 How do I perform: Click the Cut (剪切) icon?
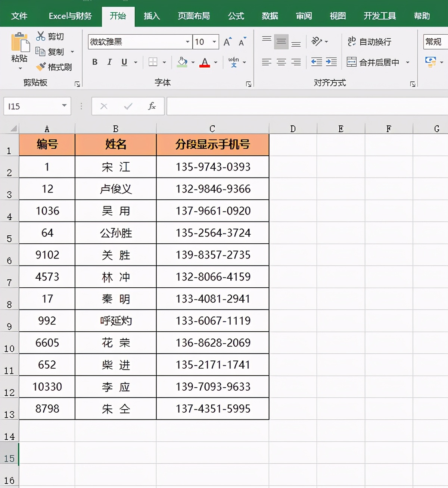40,37
